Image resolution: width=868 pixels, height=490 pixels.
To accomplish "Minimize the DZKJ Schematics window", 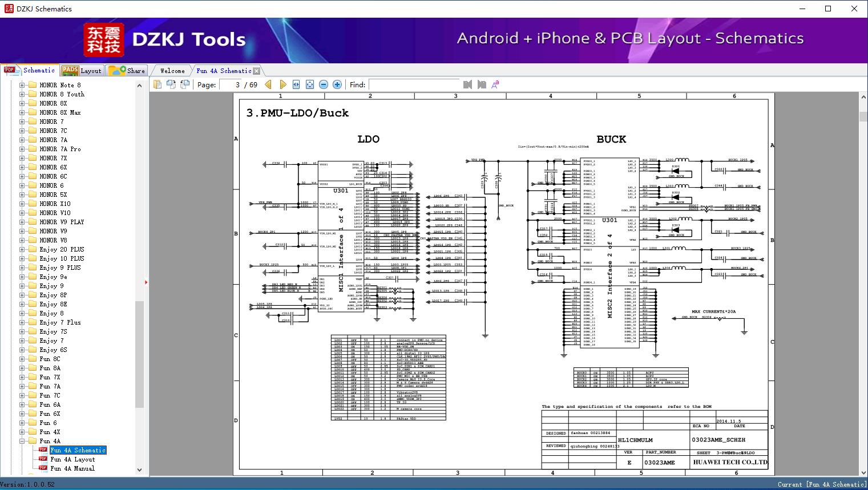I will (x=802, y=9).
